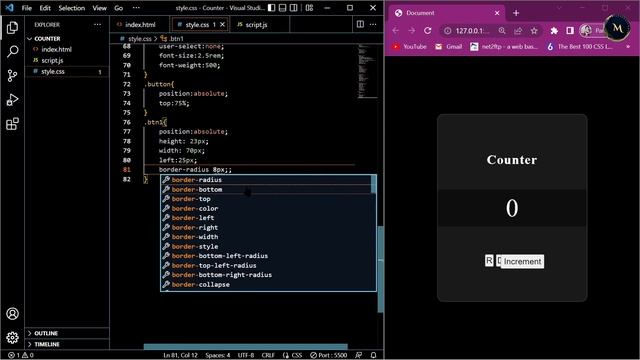Screen dimensions: 640x360
Task: Open the Accounts menu icon
Action: 12,313
